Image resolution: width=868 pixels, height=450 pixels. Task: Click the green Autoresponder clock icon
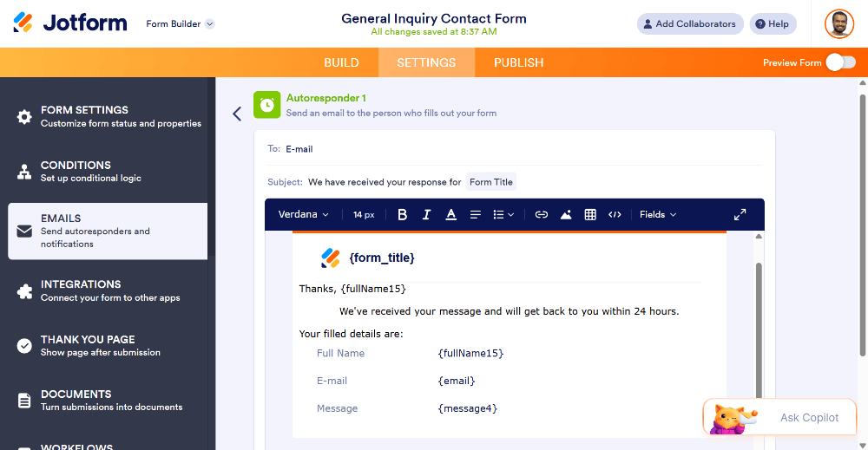point(266,105)
